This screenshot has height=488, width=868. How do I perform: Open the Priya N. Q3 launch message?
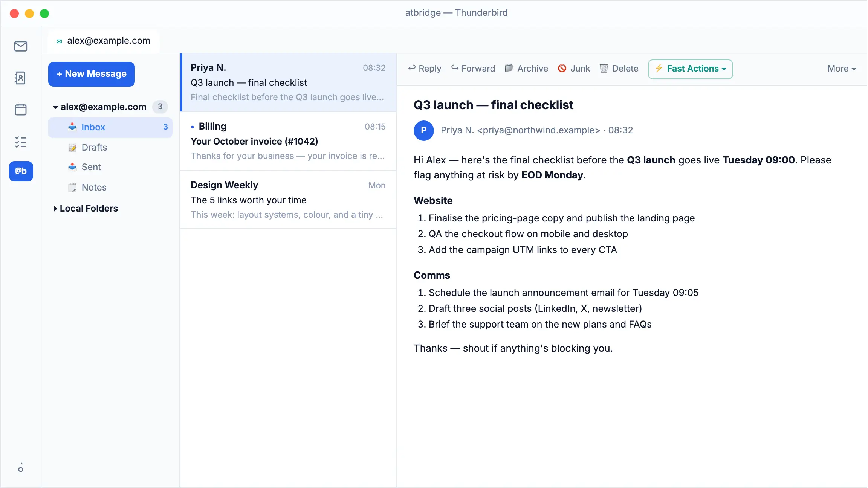click(x=289, y=82)
